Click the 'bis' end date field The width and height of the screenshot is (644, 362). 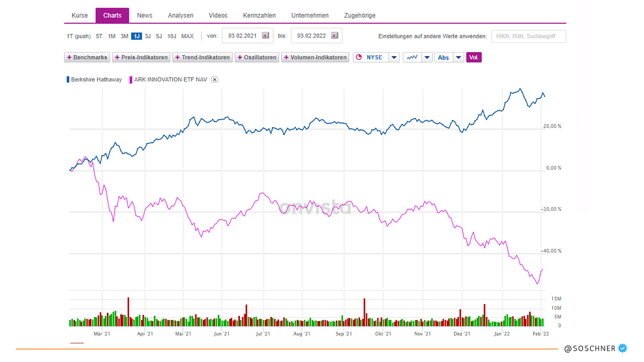pyautogui.click(x=317, y=36)
